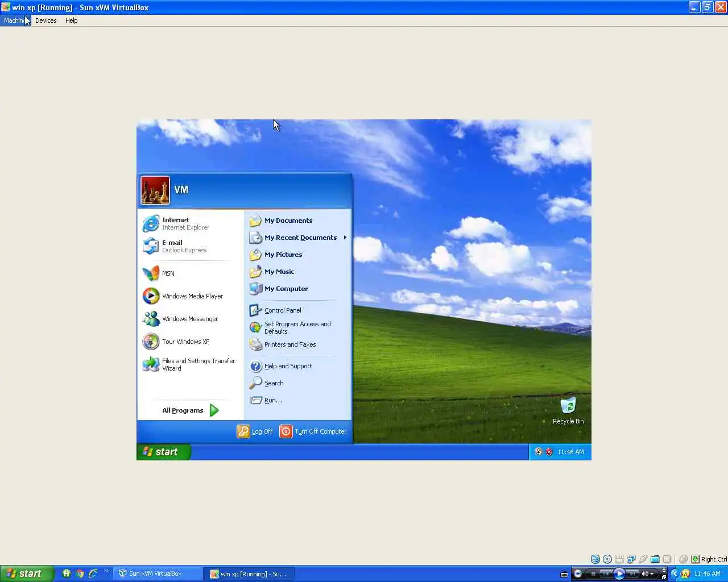728x582 pixels.
Task: Launch Chrome from host quick launch
Action: tap(80, 573)
